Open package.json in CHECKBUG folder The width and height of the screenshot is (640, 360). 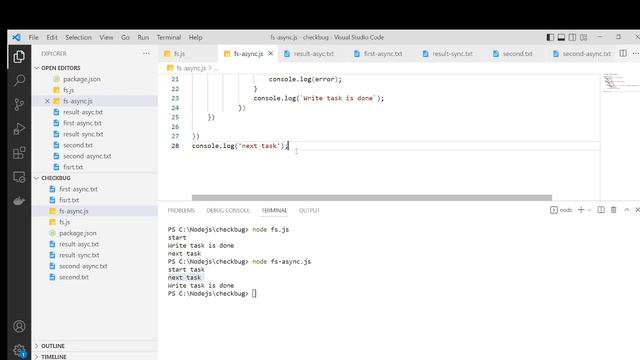pos(78,233)
